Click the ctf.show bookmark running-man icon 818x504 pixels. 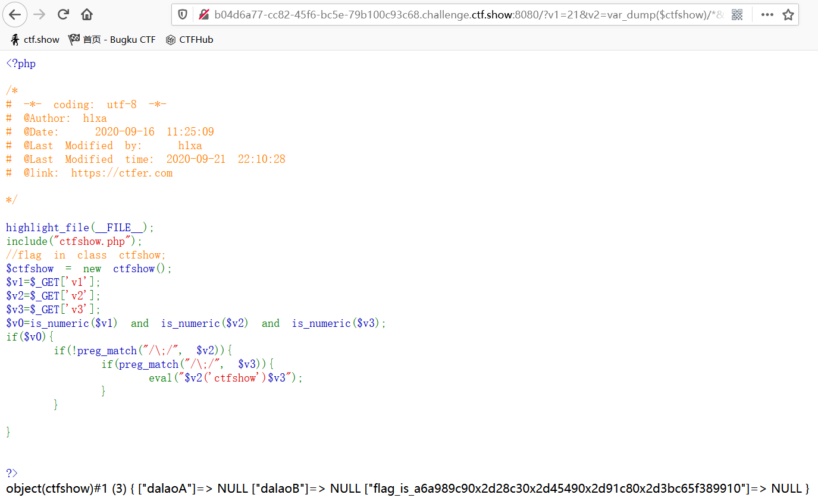click(x=15, y=39)
